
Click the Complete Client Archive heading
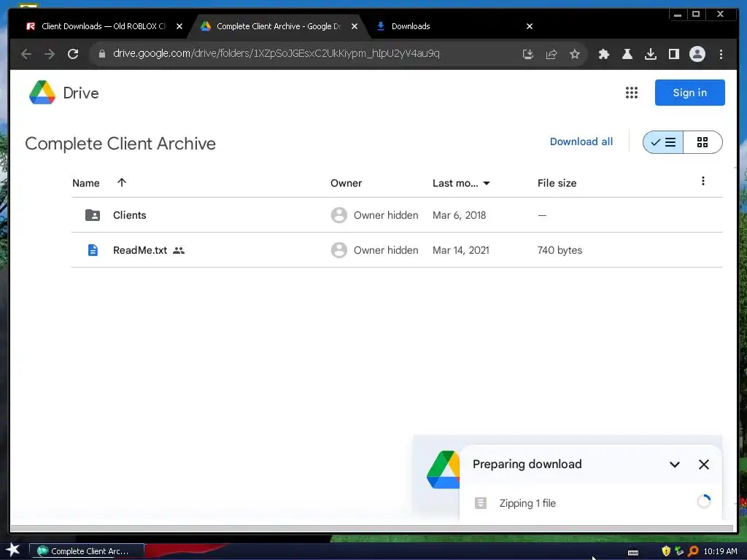coord(120,144)
